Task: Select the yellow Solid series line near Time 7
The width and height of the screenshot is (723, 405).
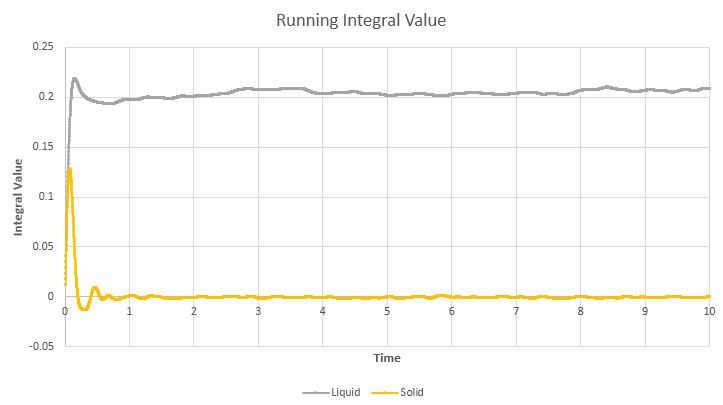Action: click(x=516, y=297)
